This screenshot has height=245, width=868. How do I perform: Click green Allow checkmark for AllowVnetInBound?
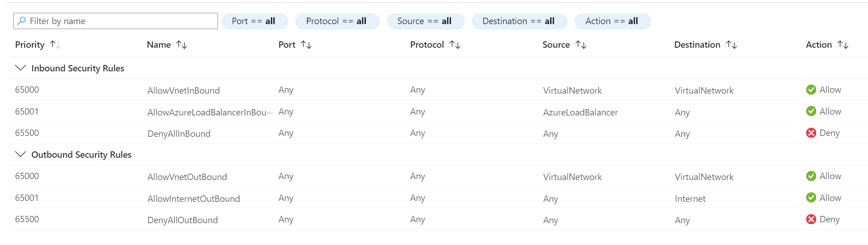click(811, 90)
